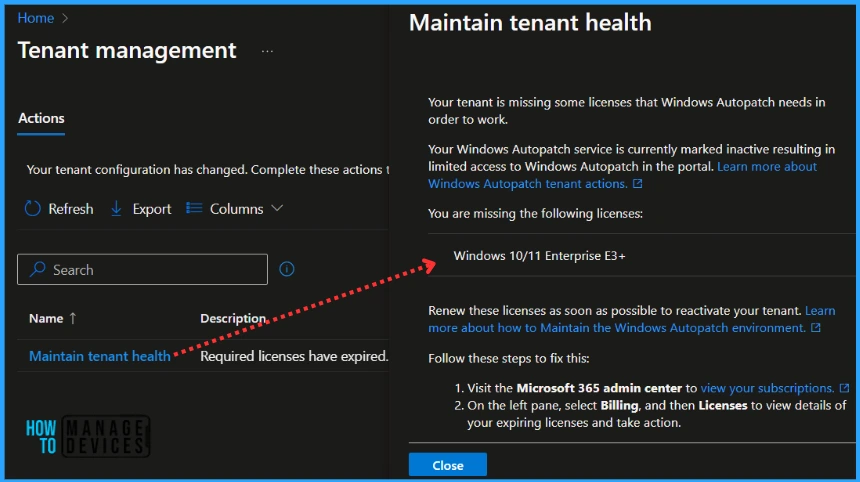
Task: Click the Columns list icon
Action: coord(194,208)
